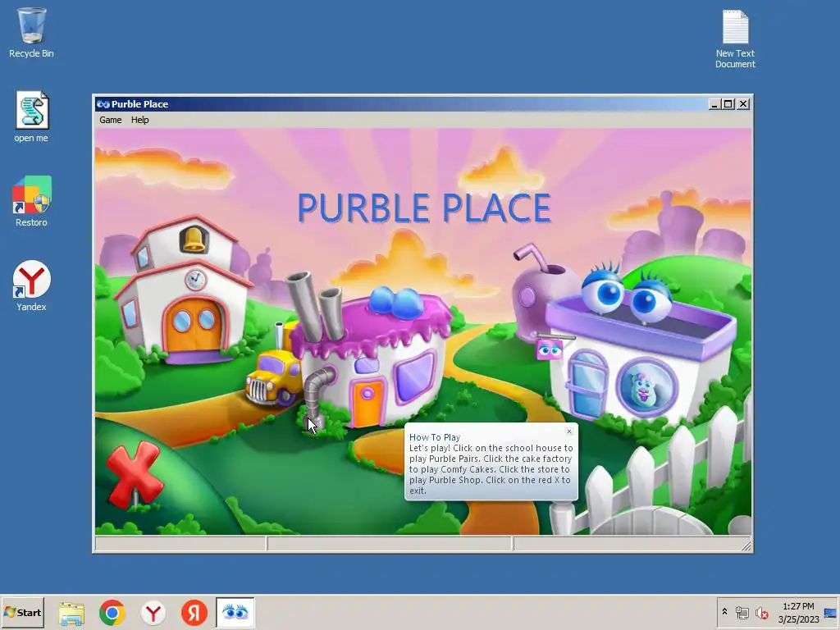Screen dimensions: 840x630
Task: Click the red X sign to exit
Action: click(134, 475)
